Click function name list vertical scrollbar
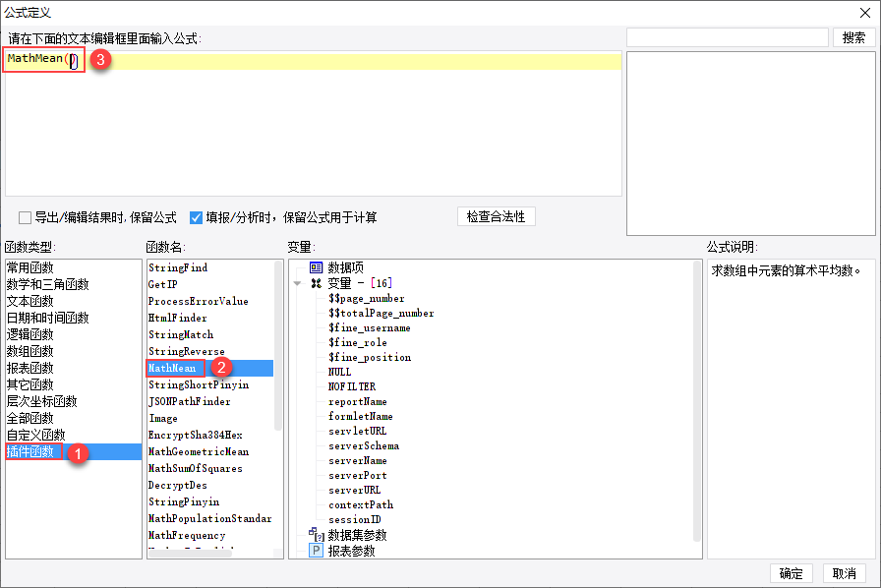This screenshot has height=588, width=881. 277,345
